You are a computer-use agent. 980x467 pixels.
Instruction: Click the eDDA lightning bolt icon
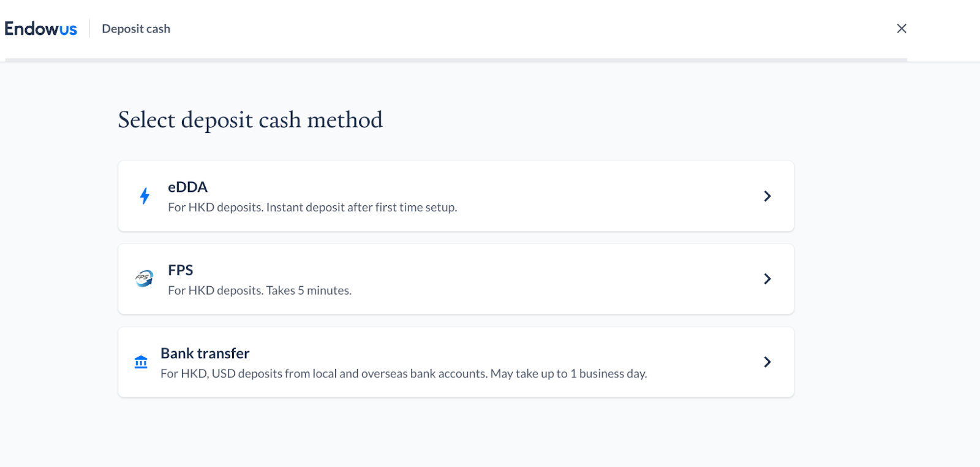(x=145, y=196)
